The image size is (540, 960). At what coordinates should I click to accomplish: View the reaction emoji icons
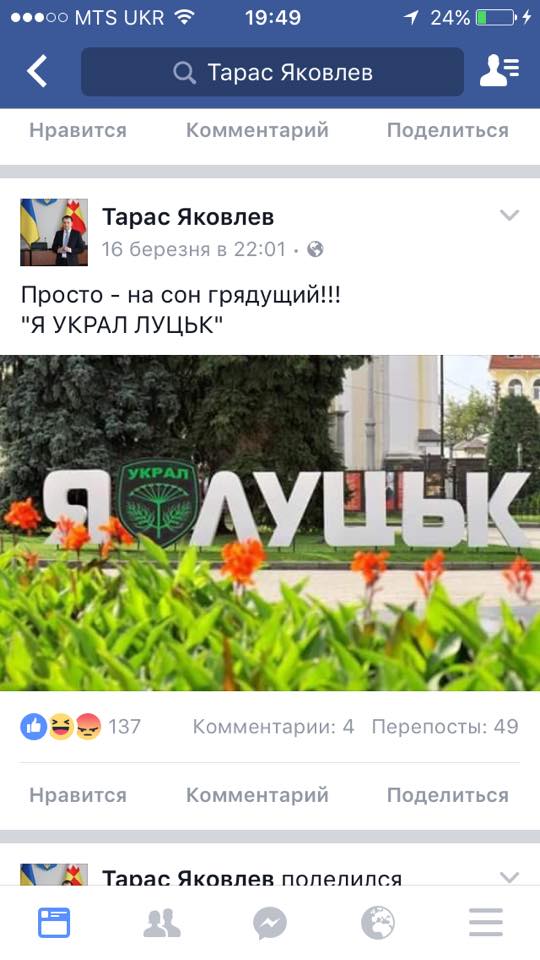pos(61,727)
